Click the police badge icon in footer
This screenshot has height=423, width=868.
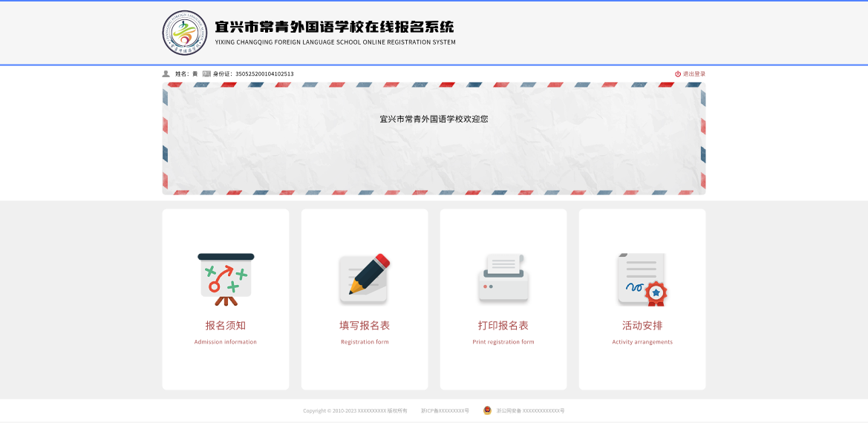[x=487, y=411]
